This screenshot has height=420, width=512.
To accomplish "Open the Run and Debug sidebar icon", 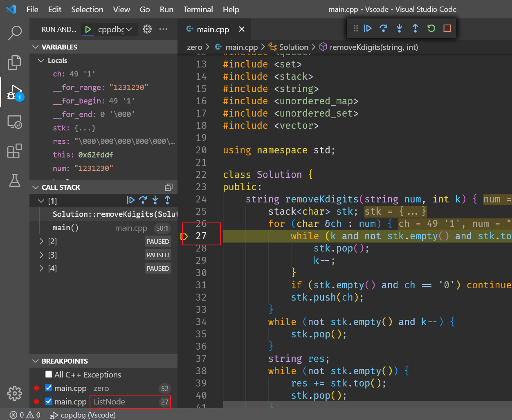I will click(14, 92).
